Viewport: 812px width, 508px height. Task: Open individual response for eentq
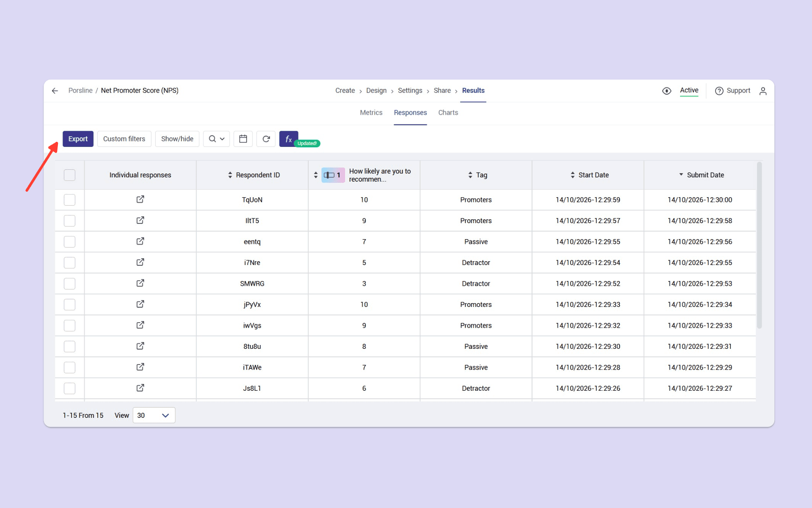[x=140, y=241]
